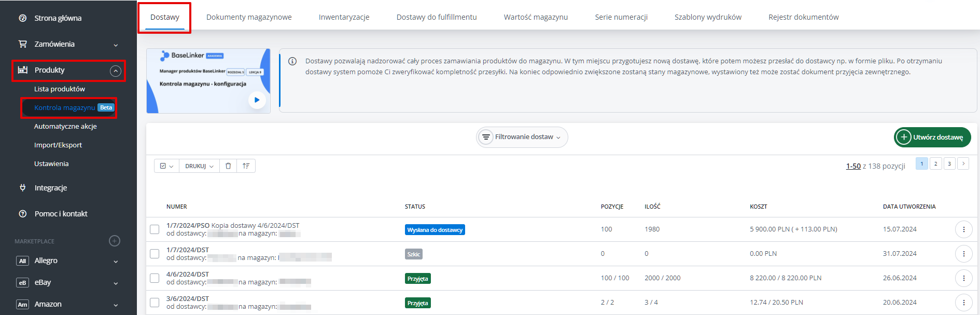
Task: Open the options menu for delivery 1/7/2024/DST
Action: click(x=964, y=254)
